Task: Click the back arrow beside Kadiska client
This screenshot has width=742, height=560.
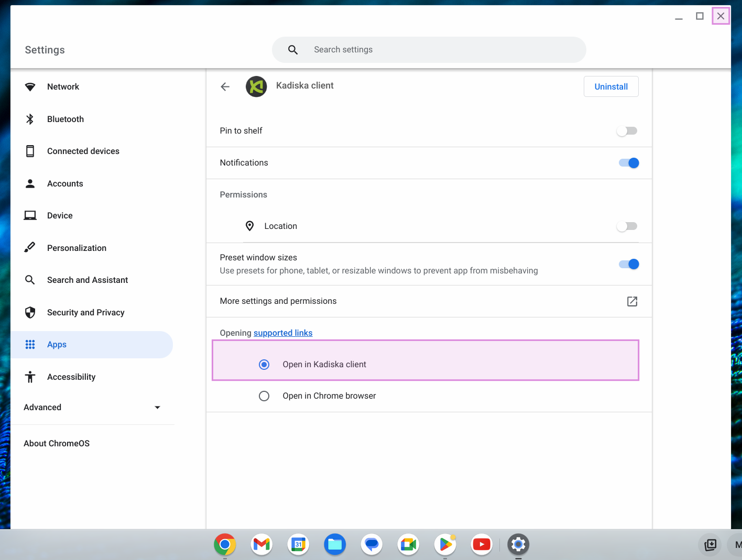Action: [225, 87]
